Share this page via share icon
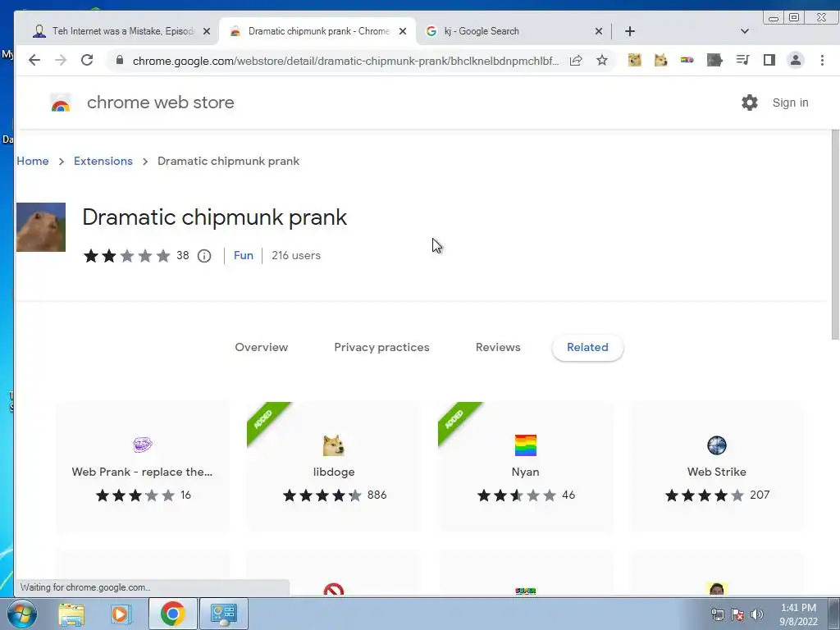Image resolution: width=840 pixels, height=630 pixels. pyautogui.click(x=576, y=60)
